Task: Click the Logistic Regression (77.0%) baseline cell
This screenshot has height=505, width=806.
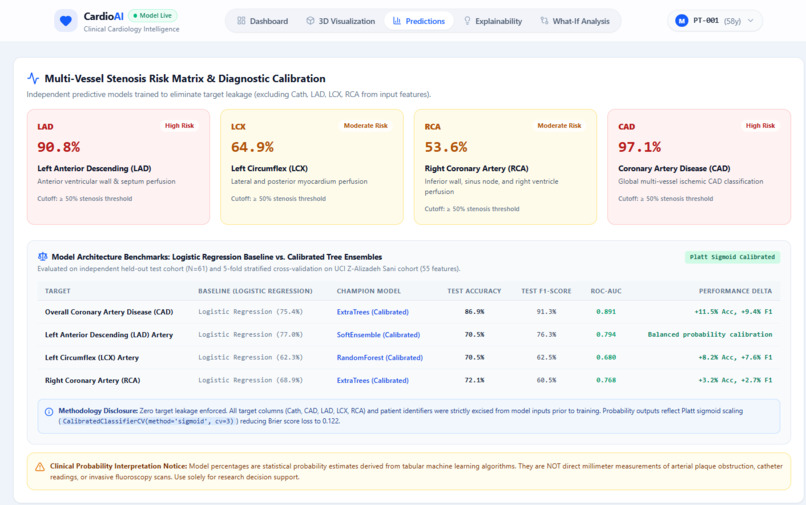Action: click(x=250, y=334)
